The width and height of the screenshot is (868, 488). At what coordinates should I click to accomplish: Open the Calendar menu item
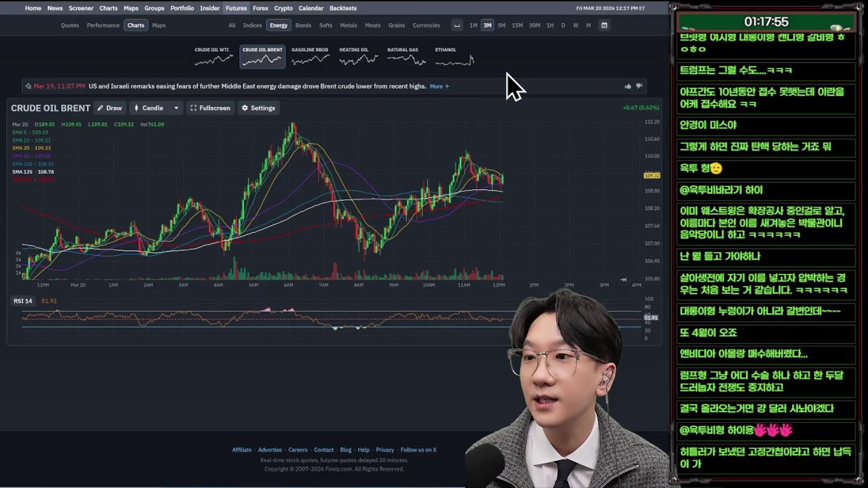(x=311, y=8)
